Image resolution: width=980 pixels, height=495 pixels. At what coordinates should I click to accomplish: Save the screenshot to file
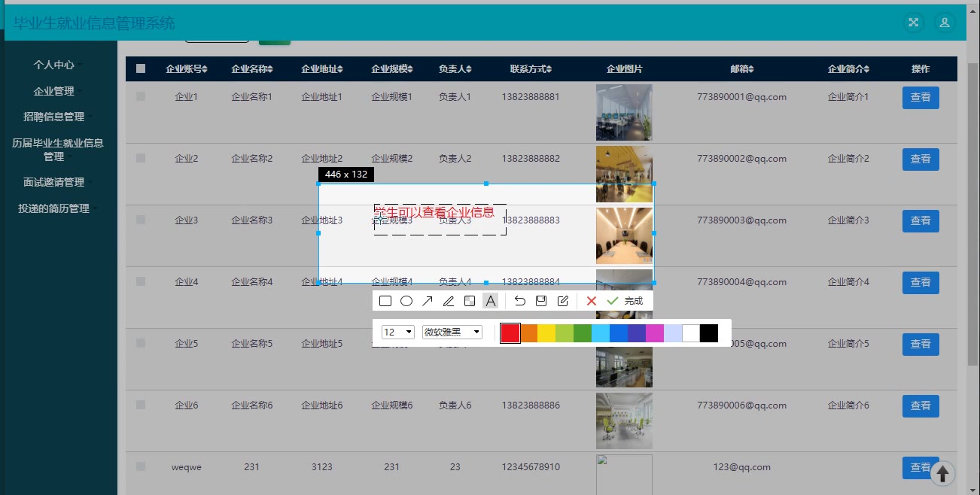[x=540, y=301]
